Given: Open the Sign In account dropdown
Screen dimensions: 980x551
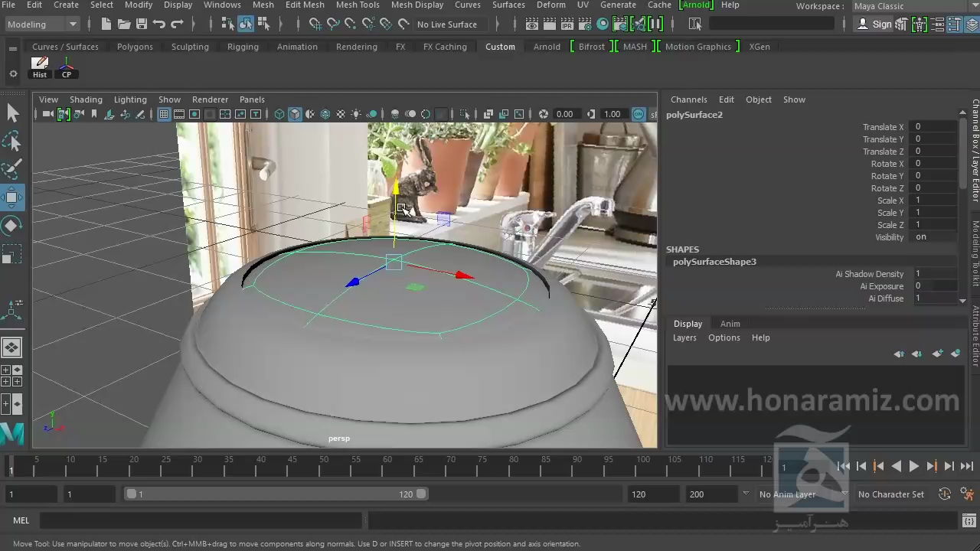Looking at the screenshot, I should 874,24.
